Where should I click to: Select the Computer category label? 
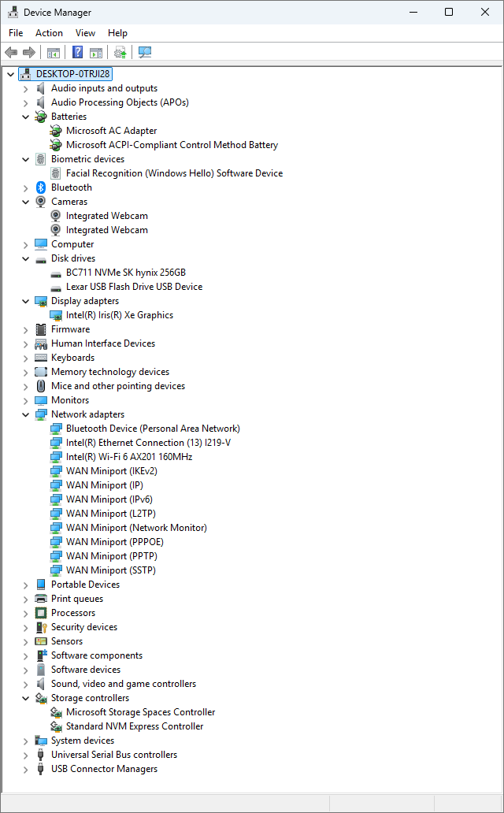[72, 244]
